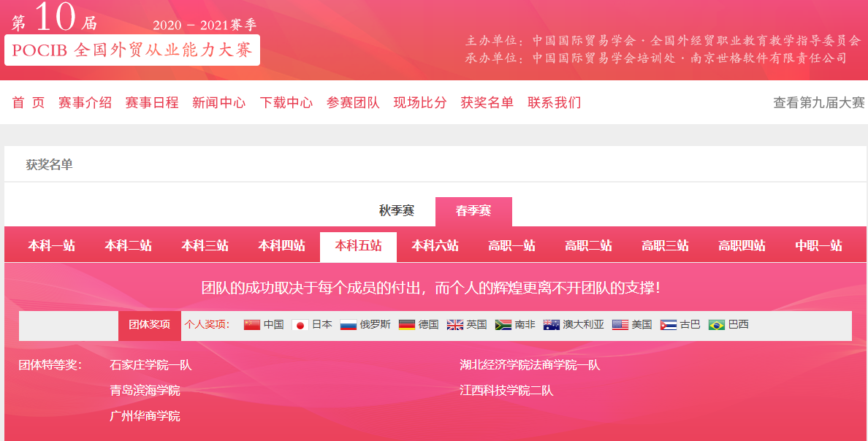Open 赛事介绍 in the navigation menu
This screenshot has height=441, width=868.
(x=85, y=103)
